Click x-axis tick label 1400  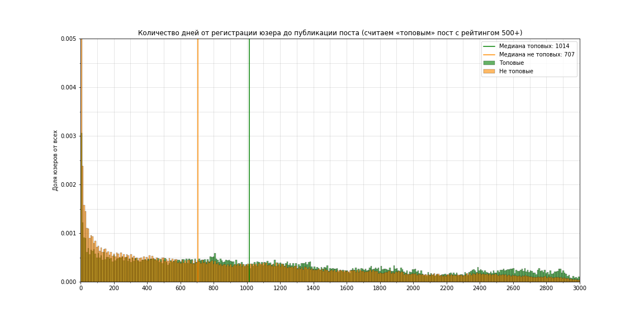(314, 288)
